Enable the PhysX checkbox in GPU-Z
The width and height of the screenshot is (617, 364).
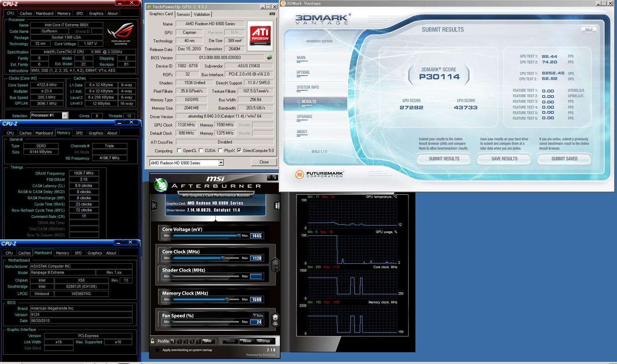tap(220, 151)
